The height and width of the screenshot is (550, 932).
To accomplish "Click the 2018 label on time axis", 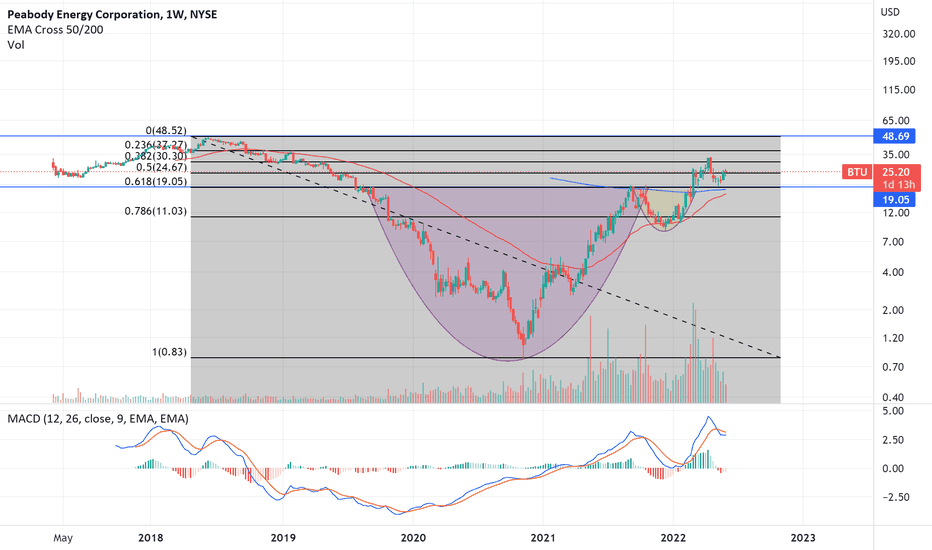I will (150, 538).
